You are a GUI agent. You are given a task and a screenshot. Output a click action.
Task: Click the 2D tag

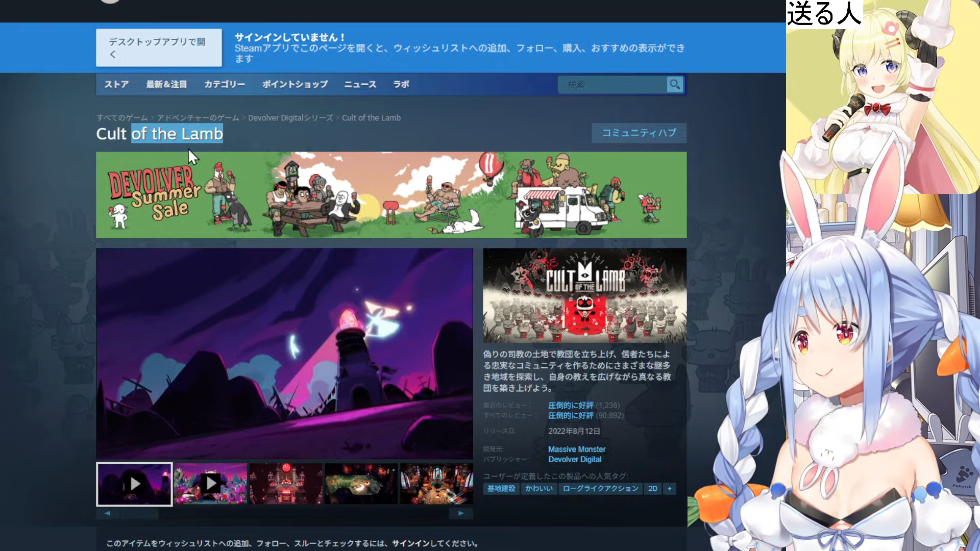coord(653,489)
